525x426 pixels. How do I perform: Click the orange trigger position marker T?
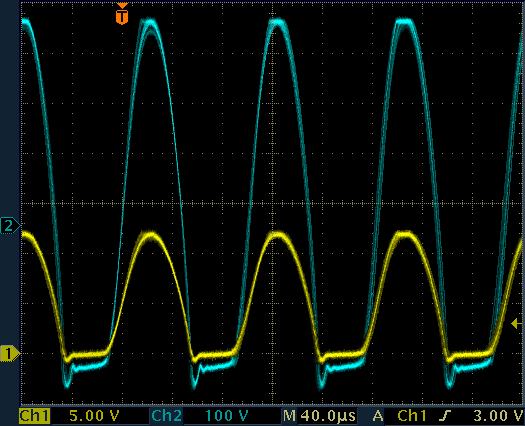[122, 14]
